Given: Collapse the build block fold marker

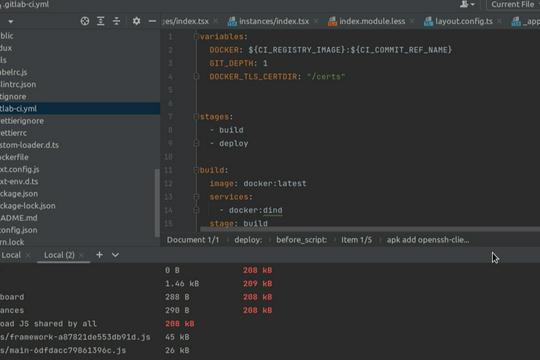Looking at the screenshot, I should pos(196,170).
